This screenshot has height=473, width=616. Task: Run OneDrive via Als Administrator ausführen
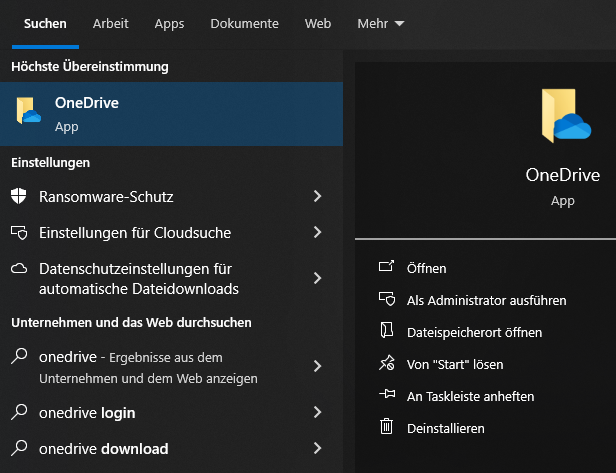click(486, 301)
